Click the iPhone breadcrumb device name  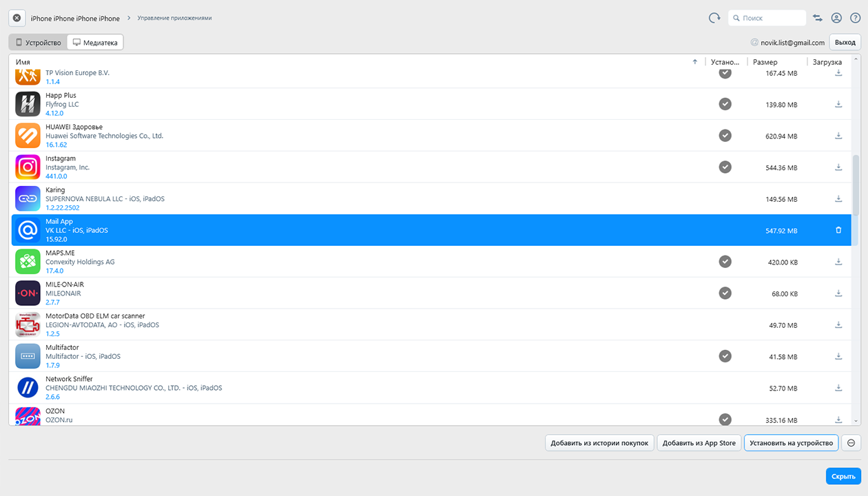click(75, 18)
